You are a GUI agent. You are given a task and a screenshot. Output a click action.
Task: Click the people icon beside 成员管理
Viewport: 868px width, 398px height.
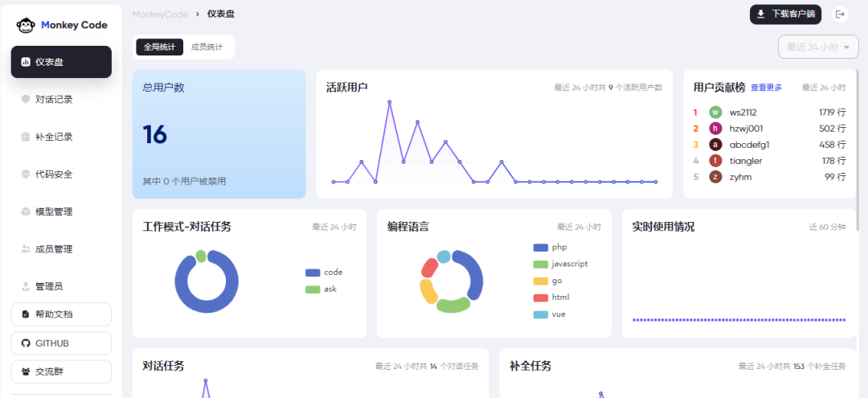(26, 249)
